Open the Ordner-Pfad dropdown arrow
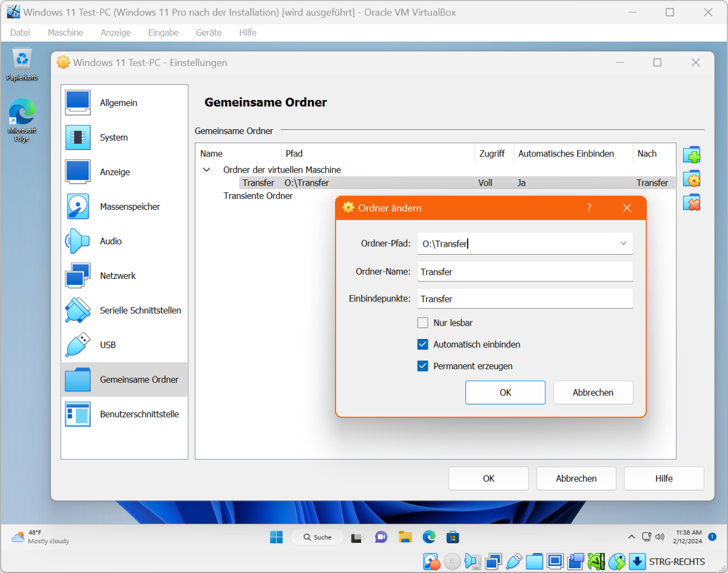 point(623,244)
